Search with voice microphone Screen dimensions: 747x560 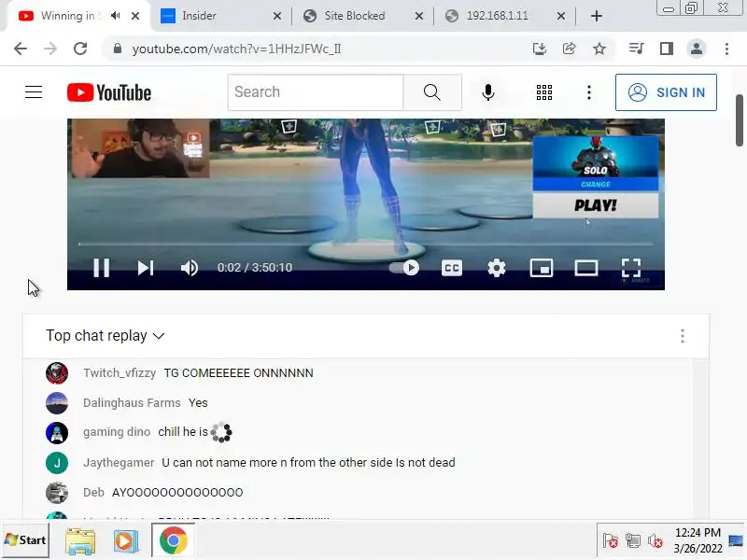[487, 91]
